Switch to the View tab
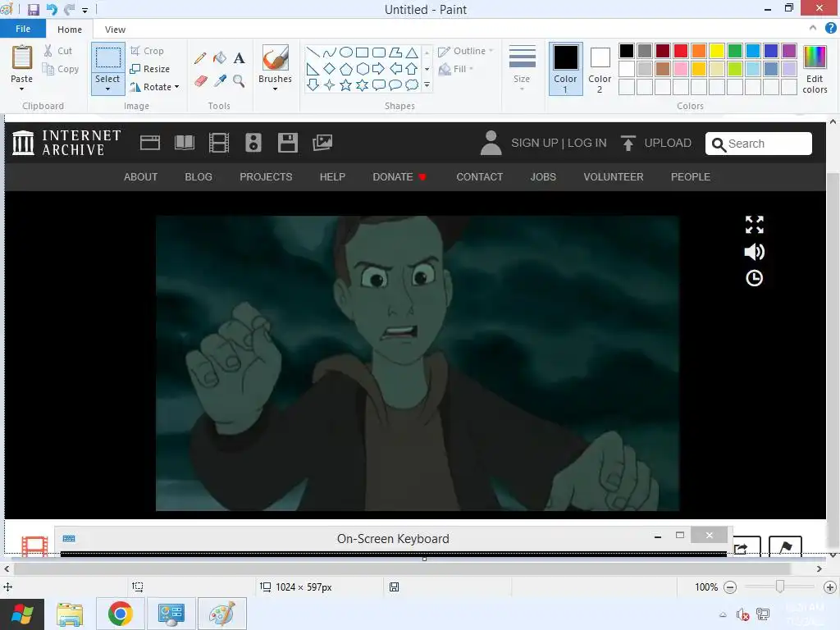Viewport: 840px width, 630px height. click(x=115, y=30)
